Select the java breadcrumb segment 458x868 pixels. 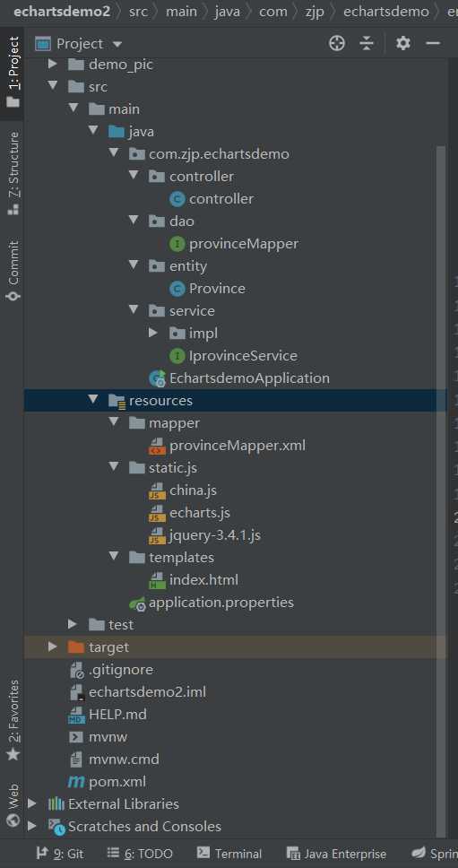click(228, 11)
